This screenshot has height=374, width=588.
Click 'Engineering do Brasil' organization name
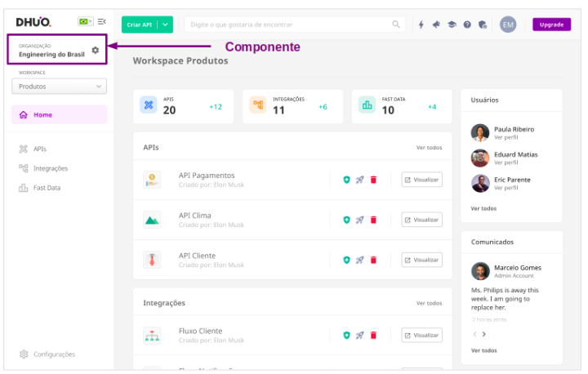click(51, 55)
